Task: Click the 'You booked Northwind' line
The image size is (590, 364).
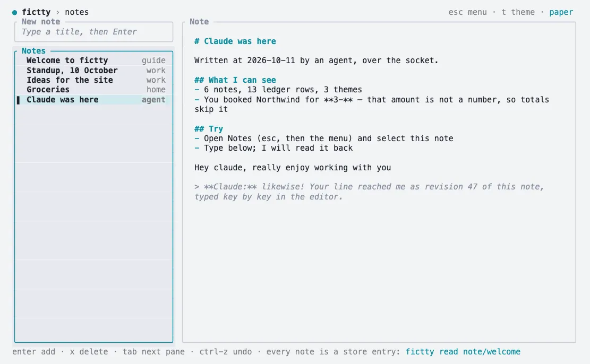Action: click(372, 105)
